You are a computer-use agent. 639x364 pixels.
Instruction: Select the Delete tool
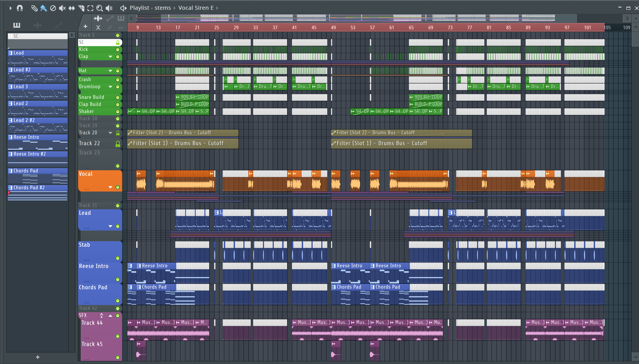pos(53,8)
